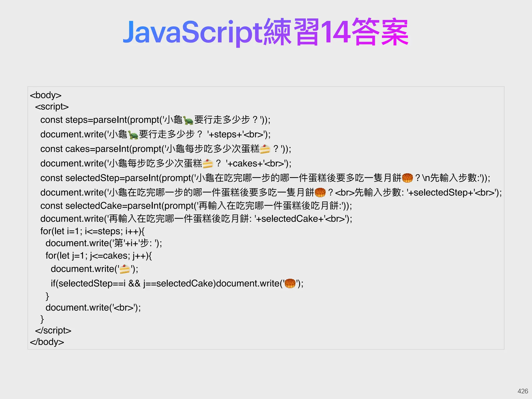Click the cake emoji in the const cakes line
Image resolution: width=532 pixels, height=399 pixels.
pyautogui.click(x=265, y=149)
